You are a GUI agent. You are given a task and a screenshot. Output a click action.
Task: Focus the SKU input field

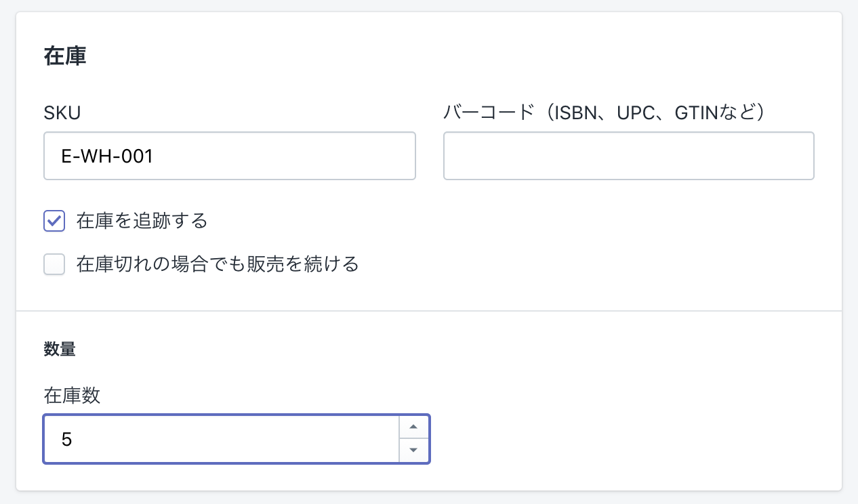(x=271, y=156)
